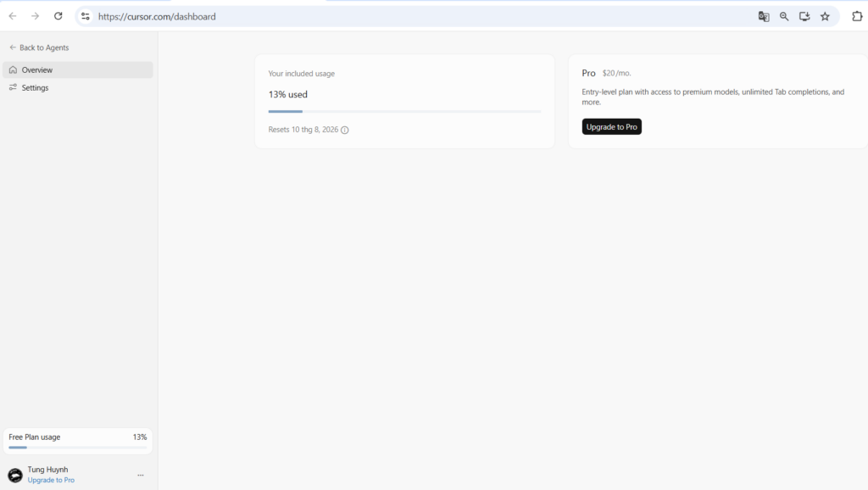Image resolution: width=868 pixels, height=490 pixels.
Task: Click the browser forward arrow
Action: [35, 16]
